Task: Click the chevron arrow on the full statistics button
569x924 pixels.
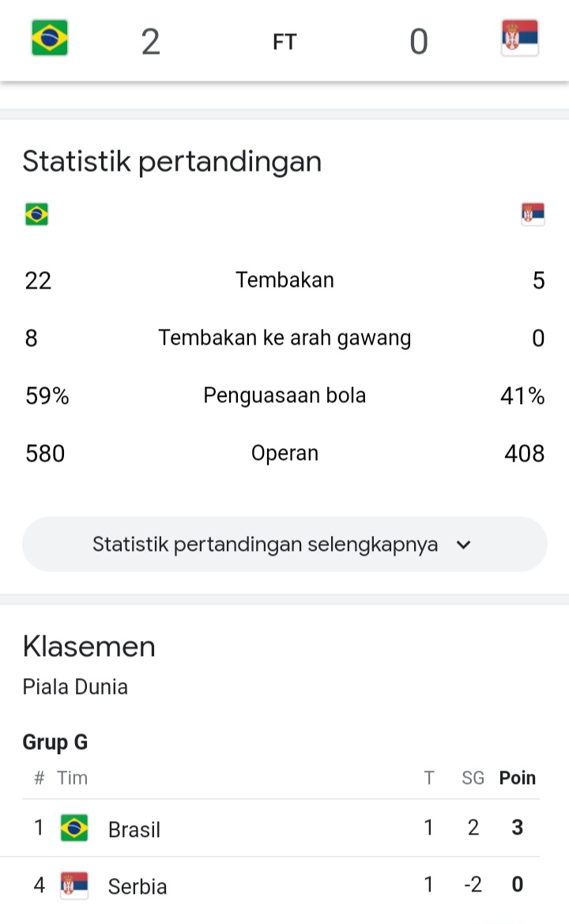Action: [464, 545]
